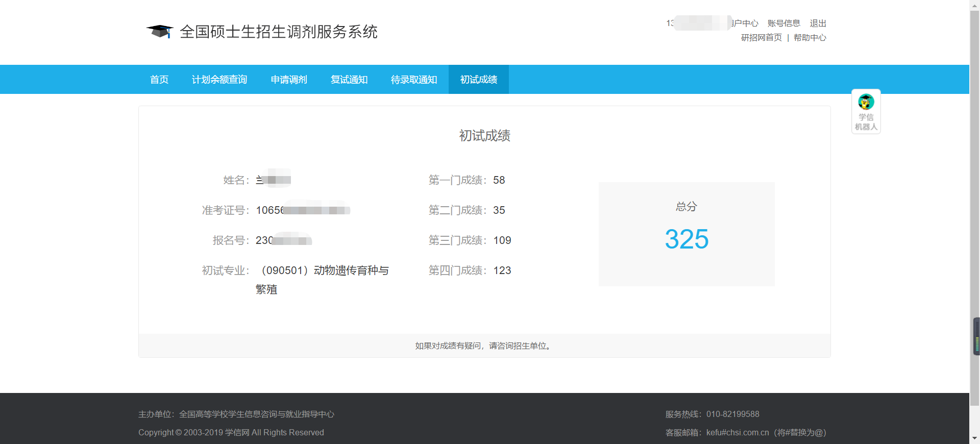Click the graduation cap logo icon
This screenshot has height=444, width=980.
[160, 31]
